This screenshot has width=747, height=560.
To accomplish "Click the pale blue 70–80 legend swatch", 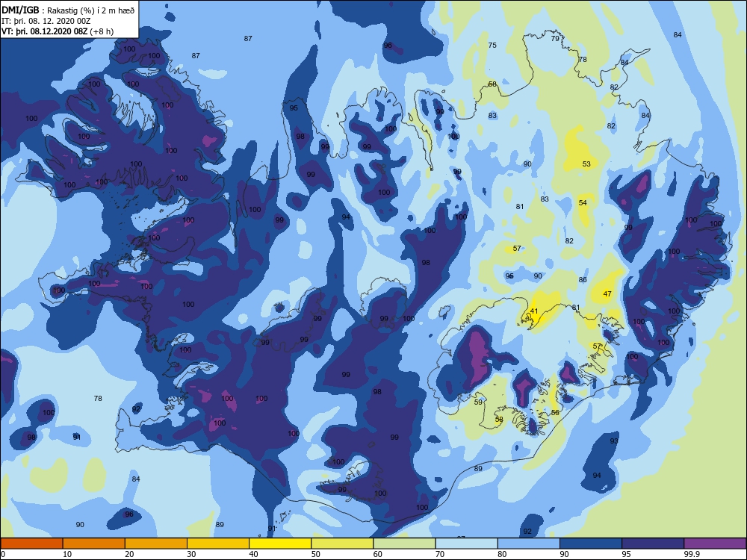I will (466, 544).
